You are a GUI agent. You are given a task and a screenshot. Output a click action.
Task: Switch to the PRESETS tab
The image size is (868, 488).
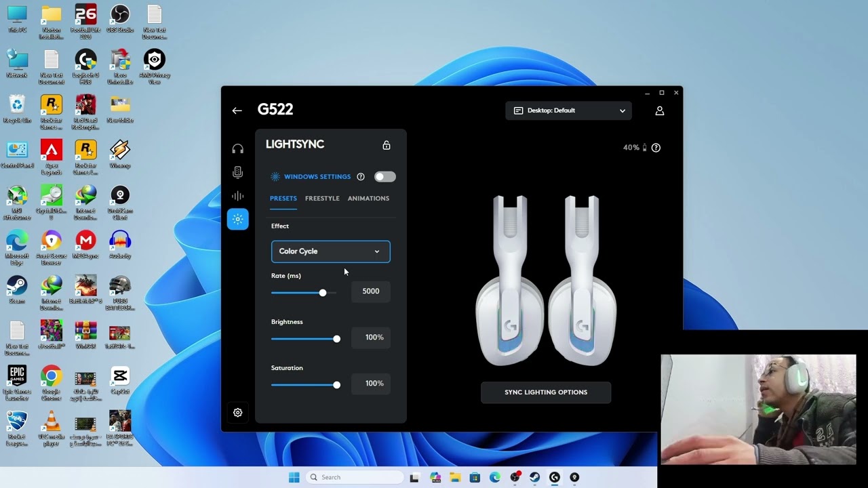coord(283,199)
